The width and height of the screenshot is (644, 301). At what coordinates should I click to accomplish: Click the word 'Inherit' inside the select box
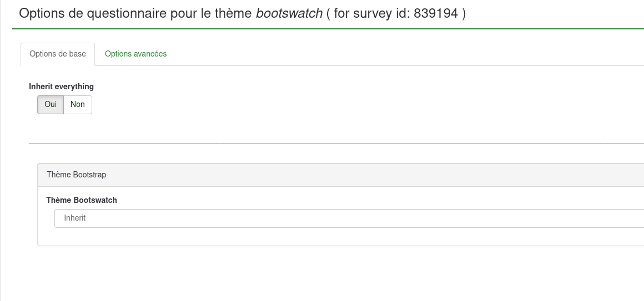(75, 218)
